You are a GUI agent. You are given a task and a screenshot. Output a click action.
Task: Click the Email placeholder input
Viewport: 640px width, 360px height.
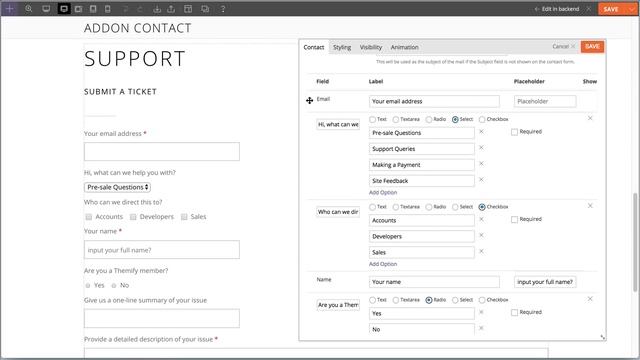[545, 101]
